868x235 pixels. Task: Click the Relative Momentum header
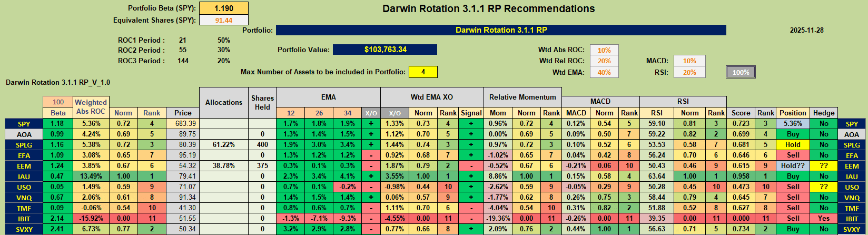click(522, 97)
